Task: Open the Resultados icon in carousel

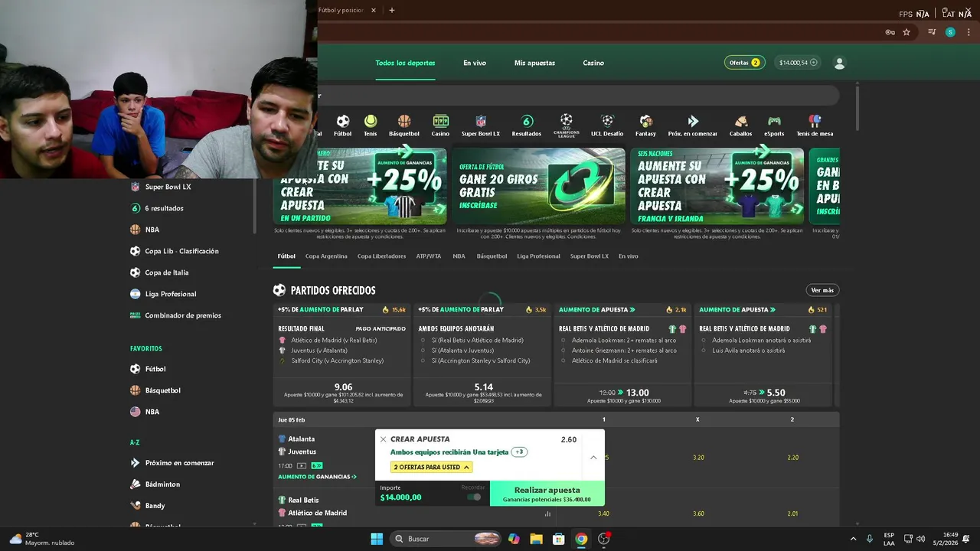Action: point(527,121)
